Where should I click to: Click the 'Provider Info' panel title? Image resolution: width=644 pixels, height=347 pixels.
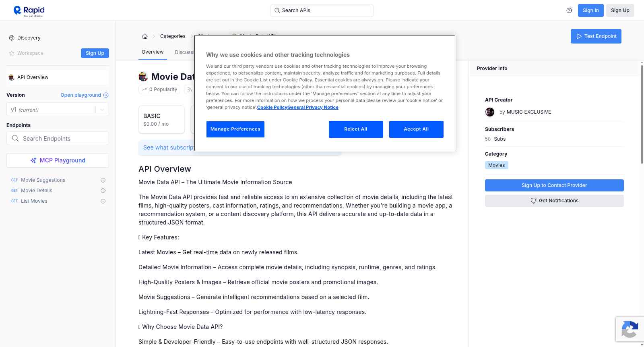(492, 69)
